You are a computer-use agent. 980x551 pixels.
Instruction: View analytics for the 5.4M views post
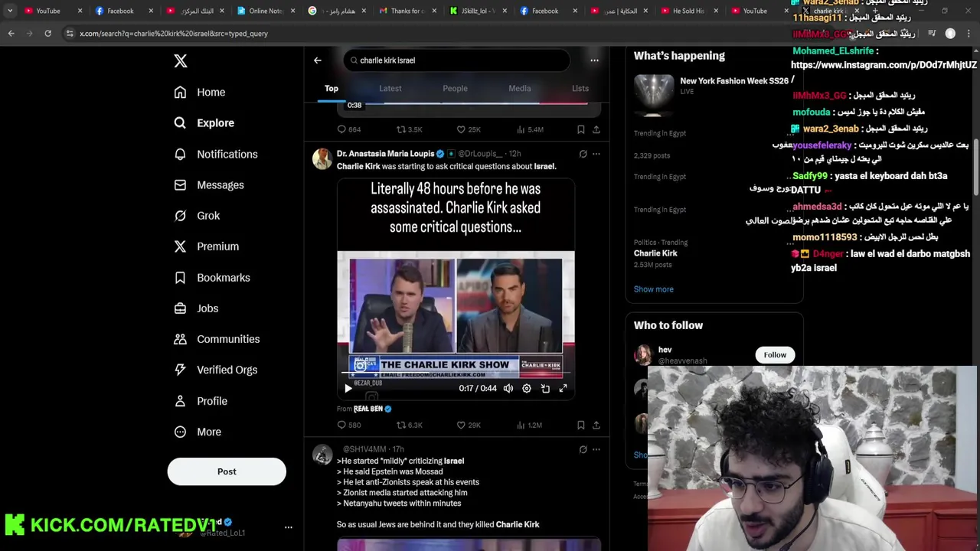[530, 129]
